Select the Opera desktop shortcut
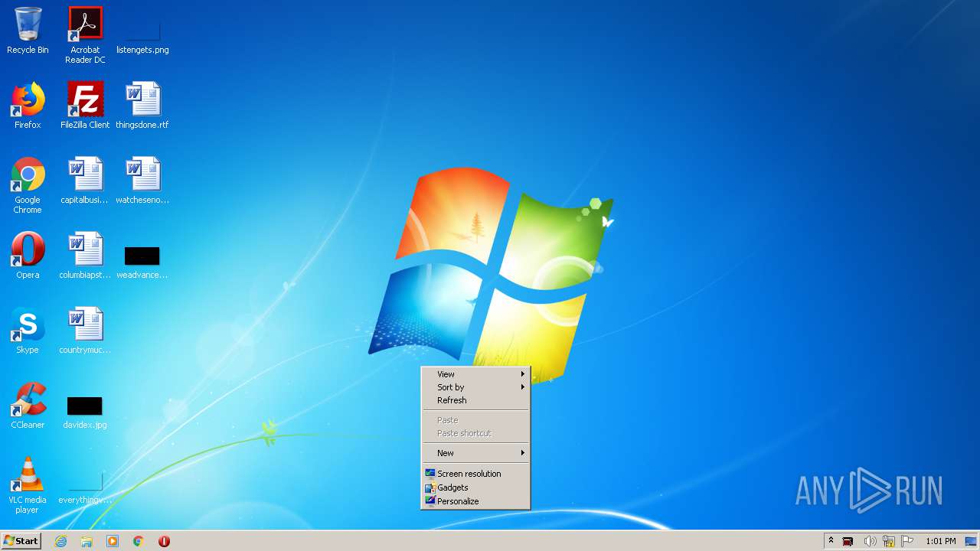The width and height of the screenshot is (980, 551). [x=28, y=256]
